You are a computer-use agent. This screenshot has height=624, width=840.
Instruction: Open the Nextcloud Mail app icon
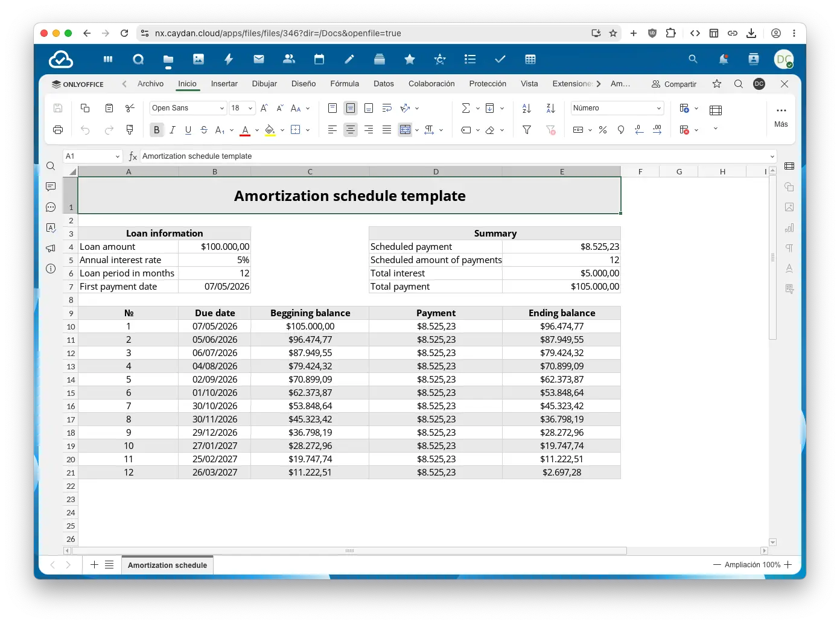(x=259, y=59)
